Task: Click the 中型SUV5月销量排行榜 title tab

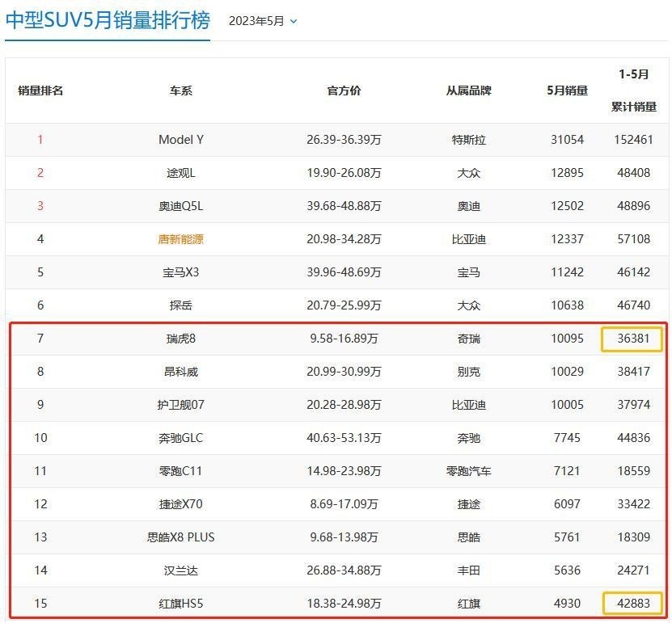Action: pyautogui.click(x=108, y=20)
